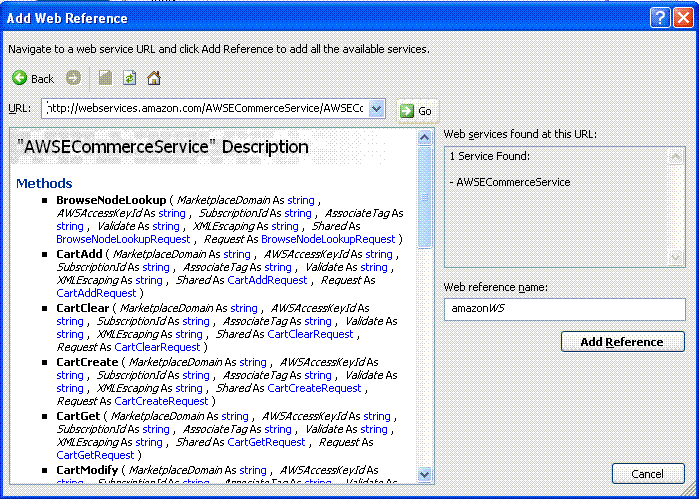The height and width of the screenshot is (499, 699).
Task: Click services list scroll up arrow
Action: coord(676,157)
